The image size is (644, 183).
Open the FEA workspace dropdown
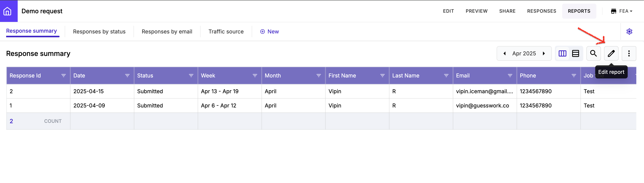pyautogui.click(x=622, y=11)
